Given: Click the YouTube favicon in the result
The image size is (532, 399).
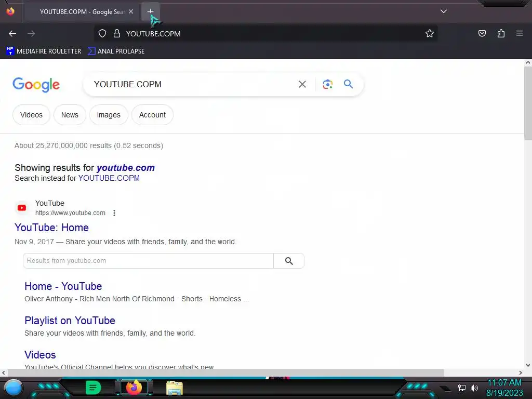Looking at the screenshot, I should coord(22,208).
